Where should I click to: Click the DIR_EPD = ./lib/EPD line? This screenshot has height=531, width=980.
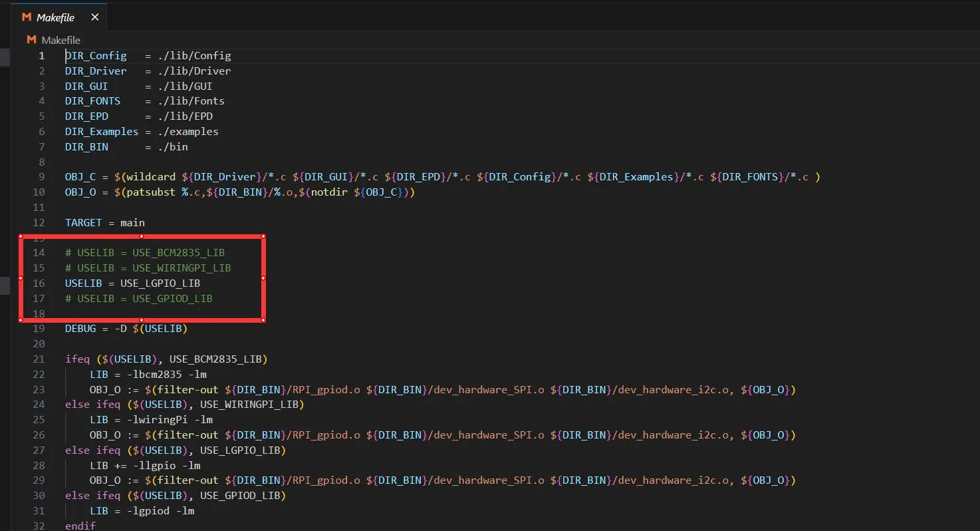tap(138, 116)
